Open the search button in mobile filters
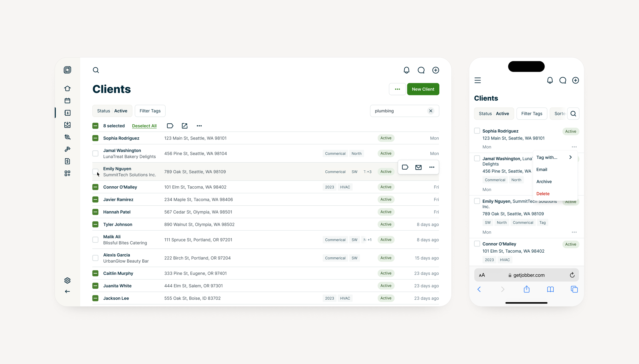 click(x=573, y=113)
